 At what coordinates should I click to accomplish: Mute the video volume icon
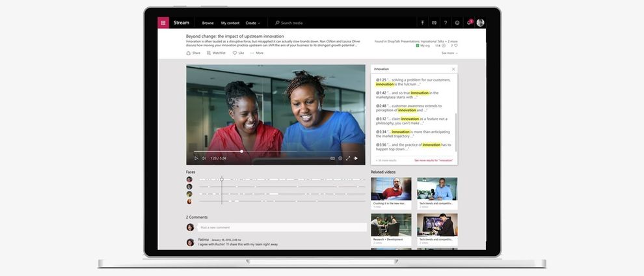click(204, 158)
